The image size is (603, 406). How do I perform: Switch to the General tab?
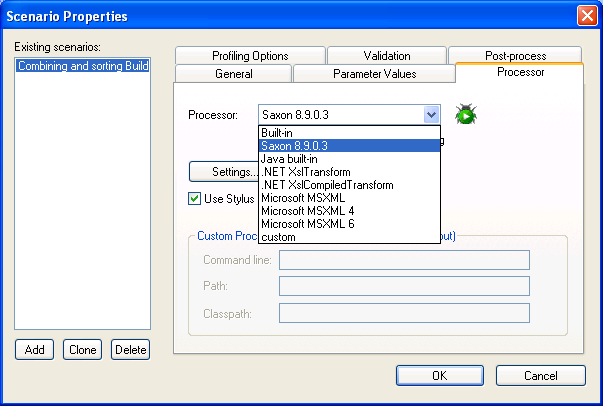click(x=233, y=74)
